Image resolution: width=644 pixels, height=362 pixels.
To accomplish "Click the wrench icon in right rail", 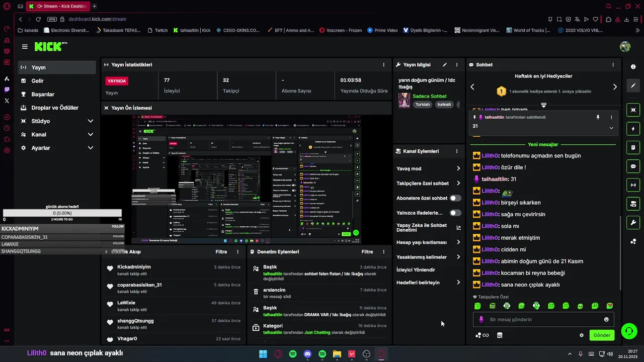I will pyautogui.click(x=633, y=223).
